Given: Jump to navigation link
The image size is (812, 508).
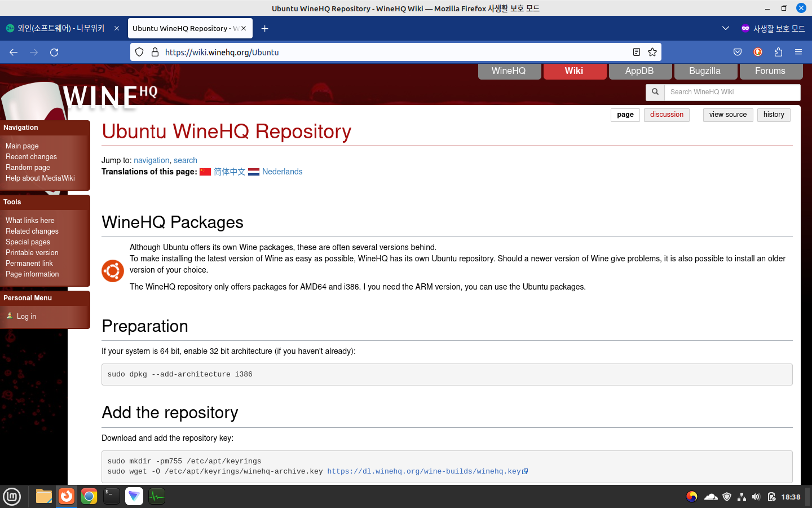Looking at the screenshot, I should [151, 160].
